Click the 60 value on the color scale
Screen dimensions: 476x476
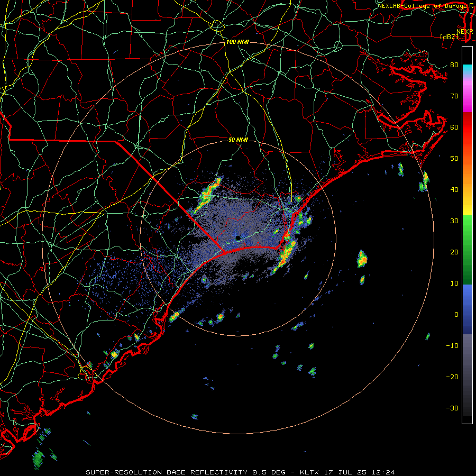[x=454, y=127]
